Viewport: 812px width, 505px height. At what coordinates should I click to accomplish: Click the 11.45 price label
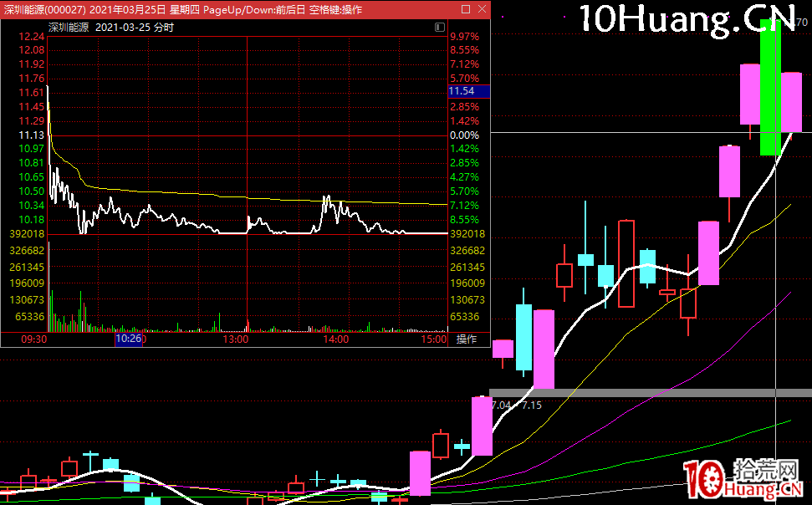pyautogui.click(x=32, y=107)
